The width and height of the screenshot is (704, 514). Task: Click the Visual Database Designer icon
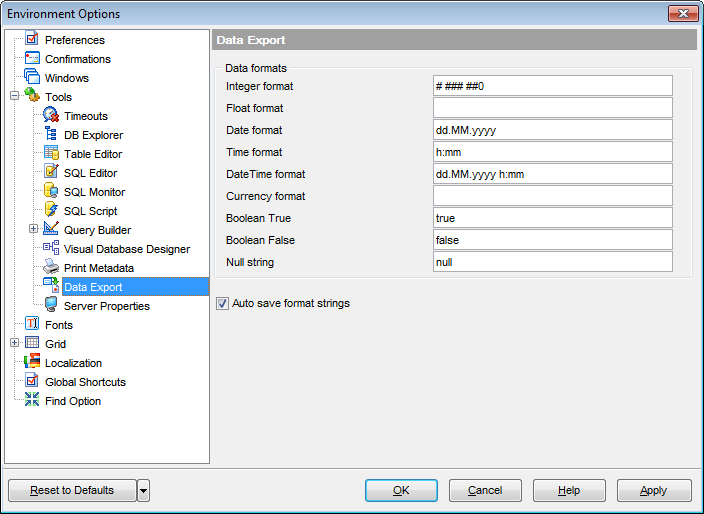click(x=51, y=249)
